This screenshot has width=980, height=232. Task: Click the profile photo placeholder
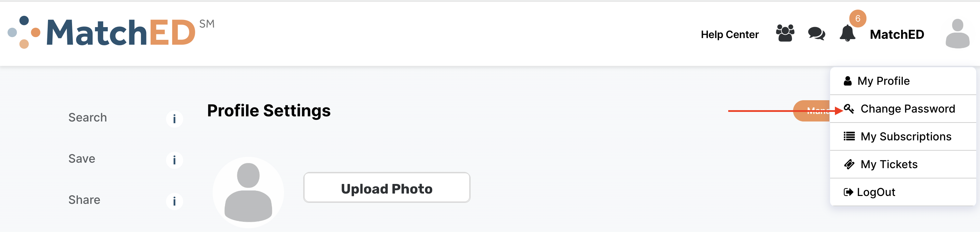pos(248,192)
